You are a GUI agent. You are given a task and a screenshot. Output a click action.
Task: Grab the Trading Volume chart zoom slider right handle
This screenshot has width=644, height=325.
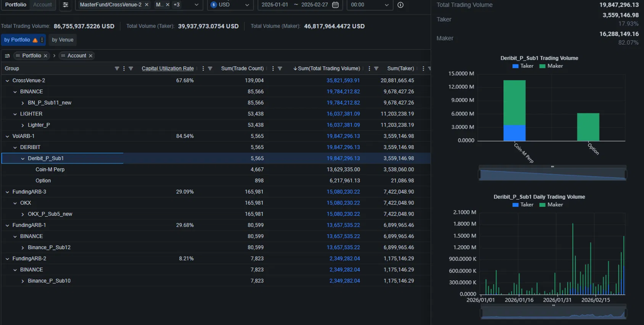[x=626, y=174]
